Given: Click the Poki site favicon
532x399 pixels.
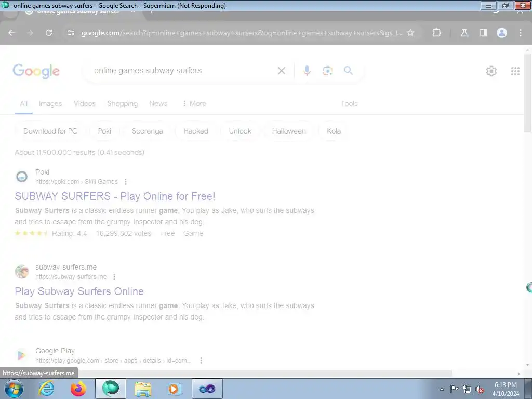Looking at the screenshot, I should click(22, 177).
